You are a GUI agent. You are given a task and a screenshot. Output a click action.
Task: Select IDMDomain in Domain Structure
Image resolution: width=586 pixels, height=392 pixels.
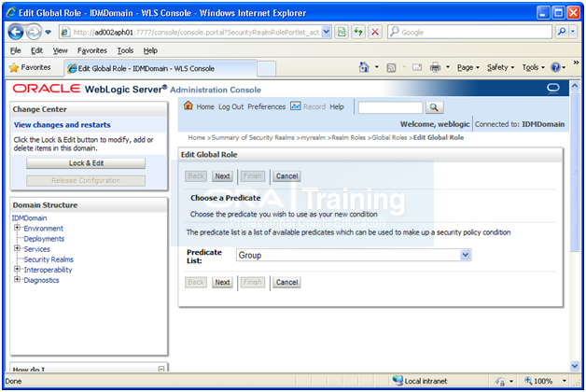point(29,218)
